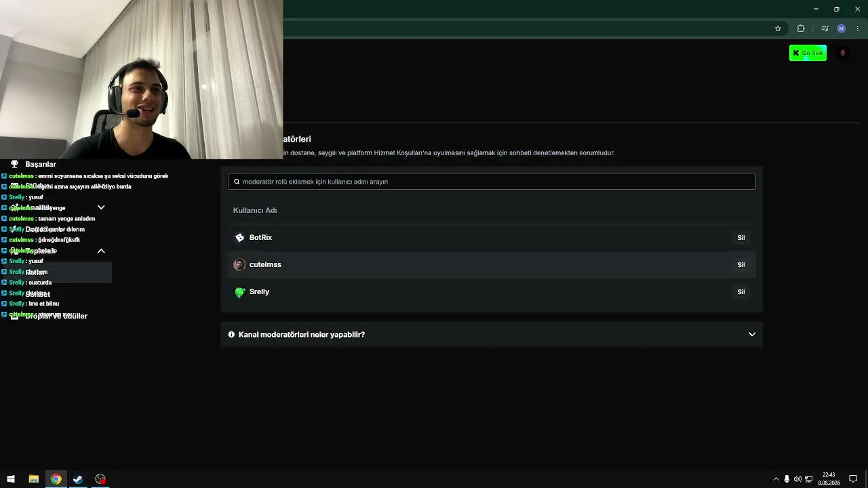Open the Chrome profile avatar M
The width and height of the screenshot is (868, 488).
point(842,28)
